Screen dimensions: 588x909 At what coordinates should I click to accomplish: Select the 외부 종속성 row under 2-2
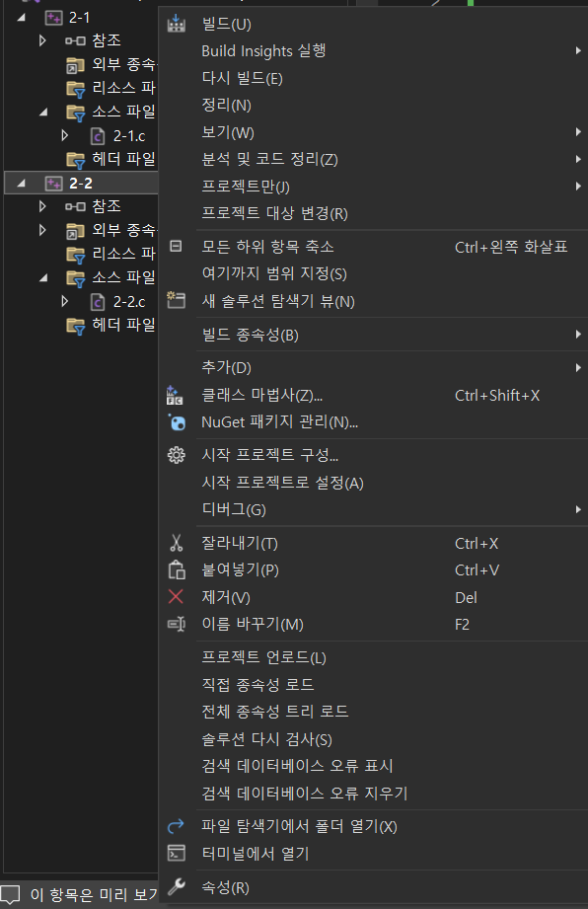point(81,230)
